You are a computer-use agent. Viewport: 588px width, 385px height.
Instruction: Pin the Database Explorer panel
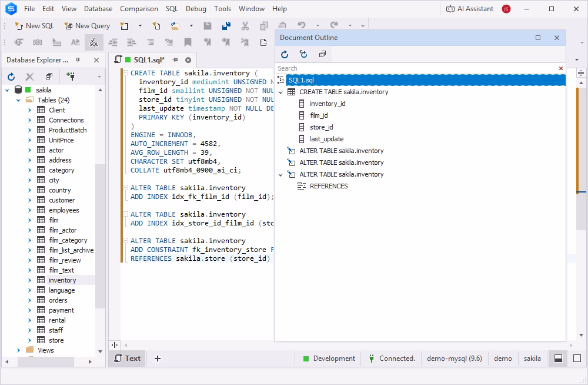coord(78,60)
